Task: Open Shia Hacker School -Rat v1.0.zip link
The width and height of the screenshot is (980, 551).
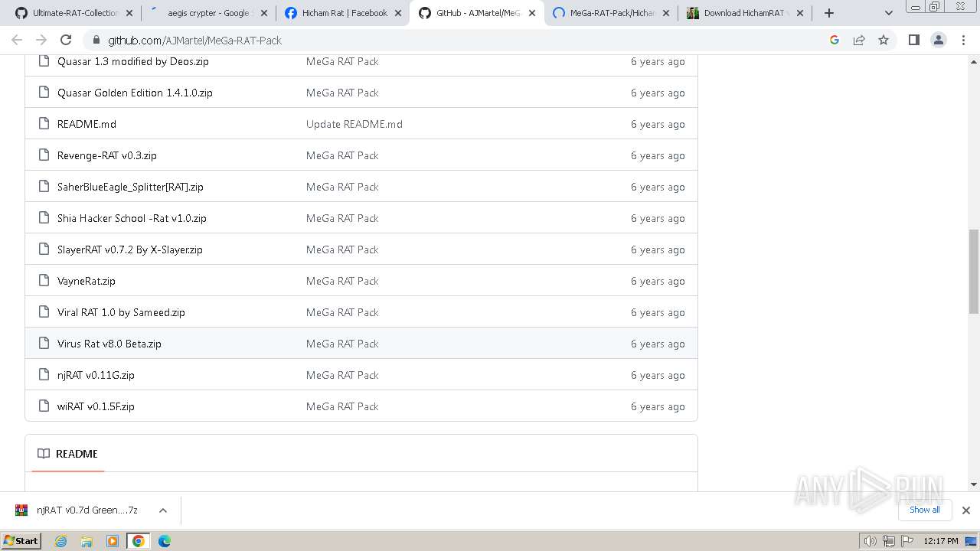Action: coord(132,218)
